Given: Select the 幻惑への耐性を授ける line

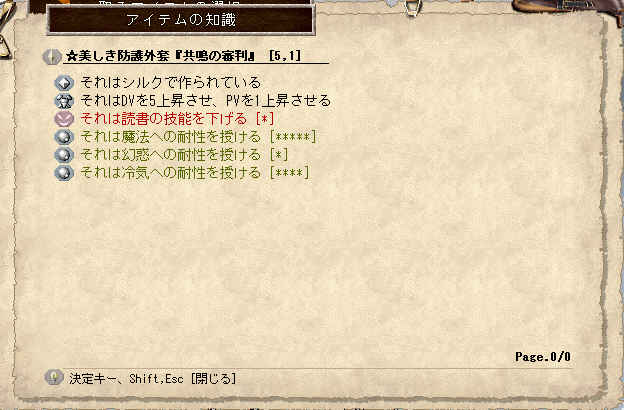Looking at the screenshot, I should coord(184,154).
